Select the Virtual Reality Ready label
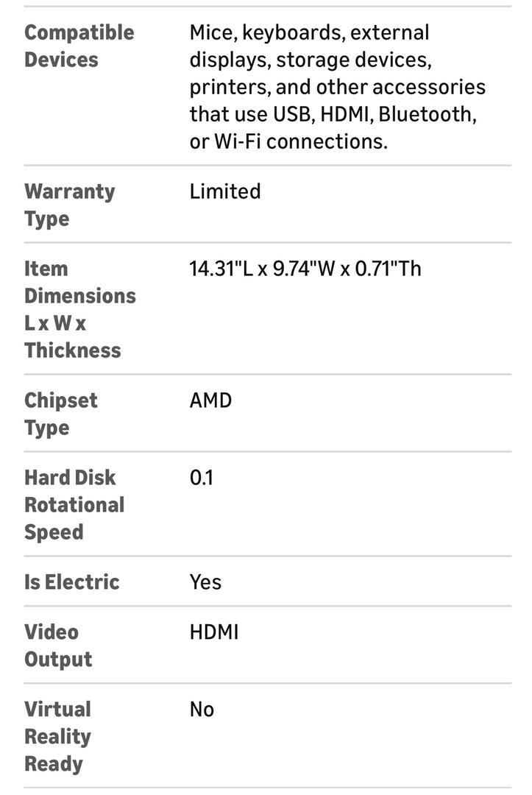The image size is (532, 795). [x=57, y=736]
